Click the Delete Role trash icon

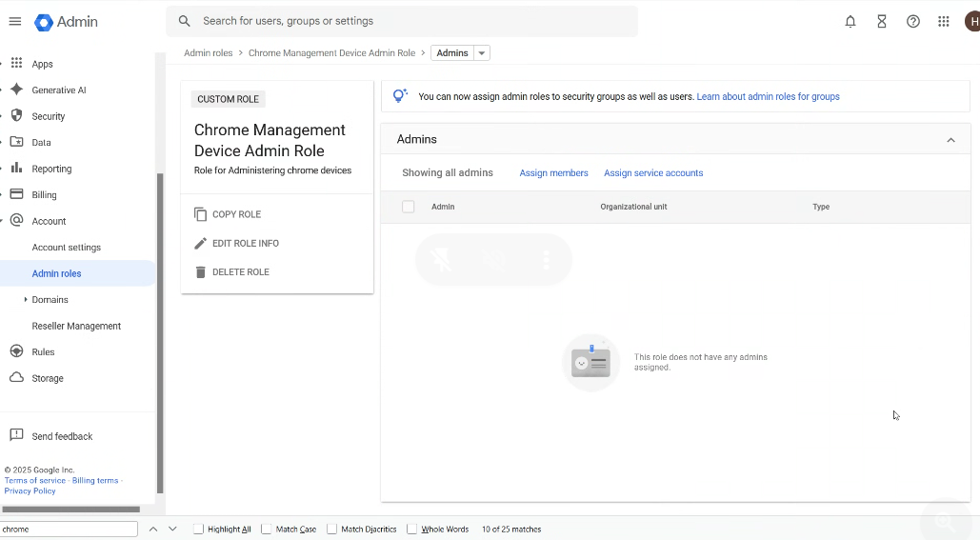point(200,272)
